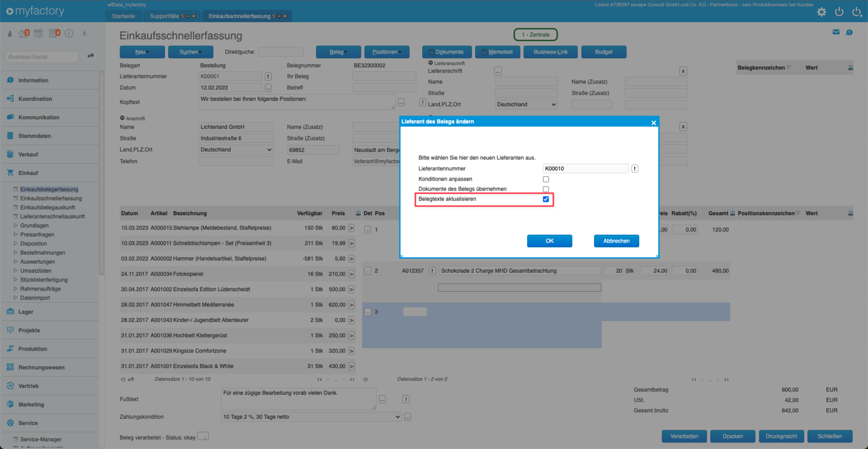The height and width of the screenshot is (449, 868).
Task: Confirm the supplier change with OK
Action: click(550, 241)
